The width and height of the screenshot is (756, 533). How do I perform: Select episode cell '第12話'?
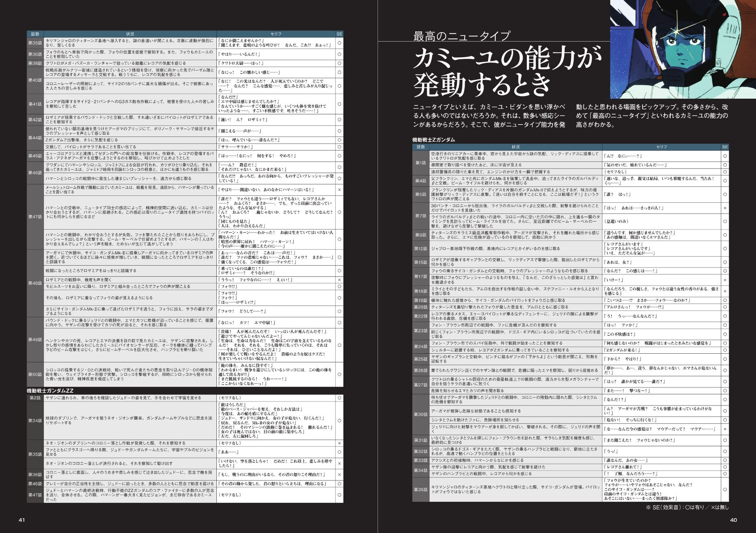pyautogui.click(x=421, y=248)
